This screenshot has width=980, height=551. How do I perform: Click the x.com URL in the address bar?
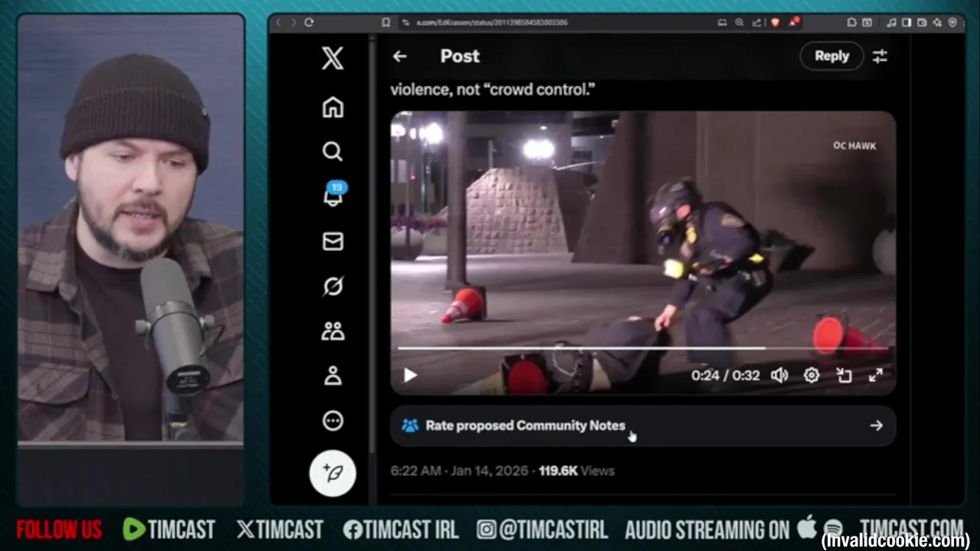(x=492, y=22)
